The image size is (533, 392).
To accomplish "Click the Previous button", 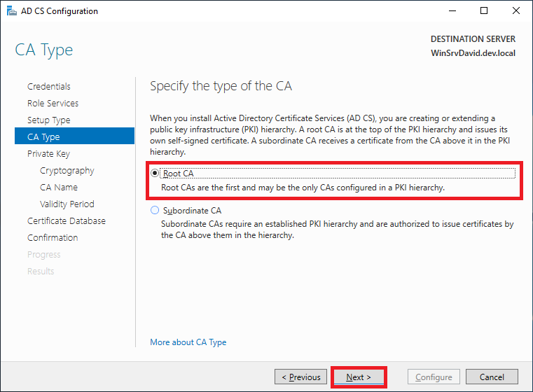I will [x=301, y=377].
